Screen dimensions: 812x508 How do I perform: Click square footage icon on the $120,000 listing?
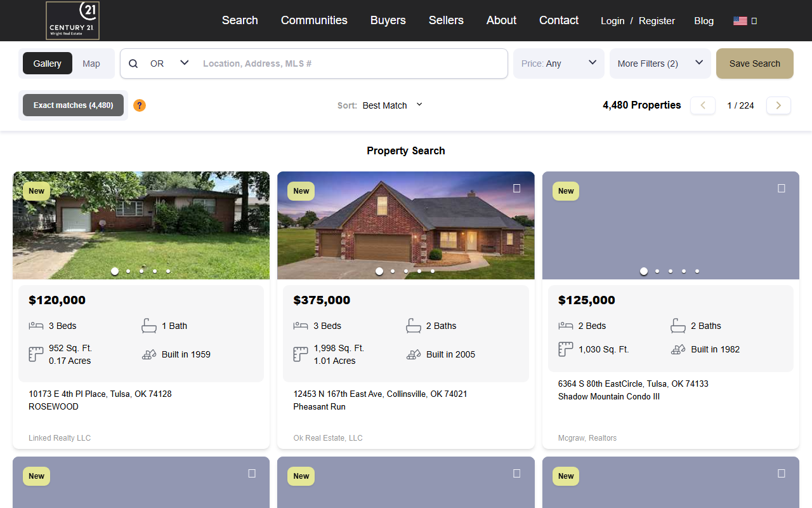36,354
